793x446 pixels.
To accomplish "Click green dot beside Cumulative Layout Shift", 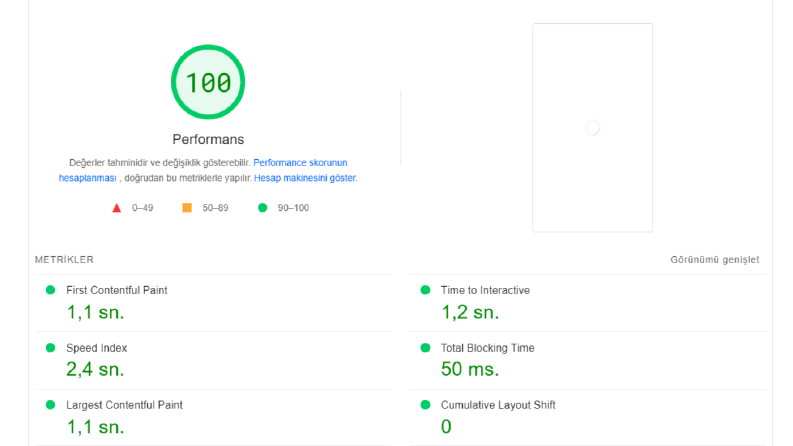I will 425,405.
